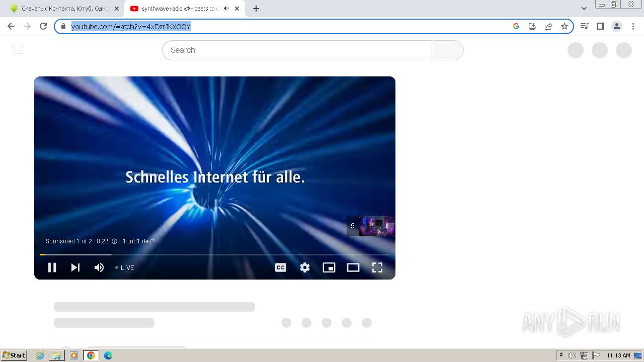Reload the current page
Image resolution: width=644 pixels, height=362 pixels.
coord(43,26)
